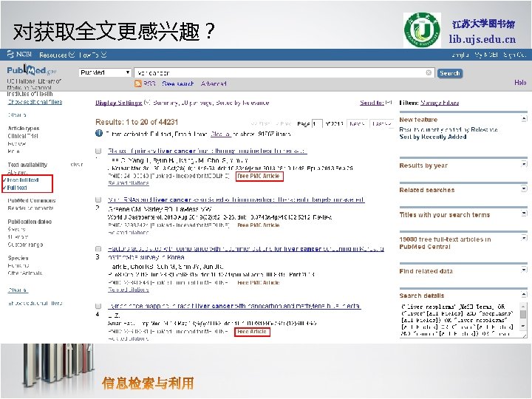Click Sort by Recently Added
This screenshot has height=399, width=532.
point(433,137)
